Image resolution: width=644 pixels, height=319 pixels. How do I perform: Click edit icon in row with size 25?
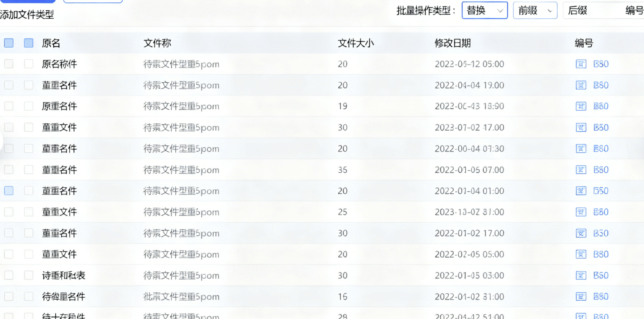pyautogui.click(x=581, y=212)
